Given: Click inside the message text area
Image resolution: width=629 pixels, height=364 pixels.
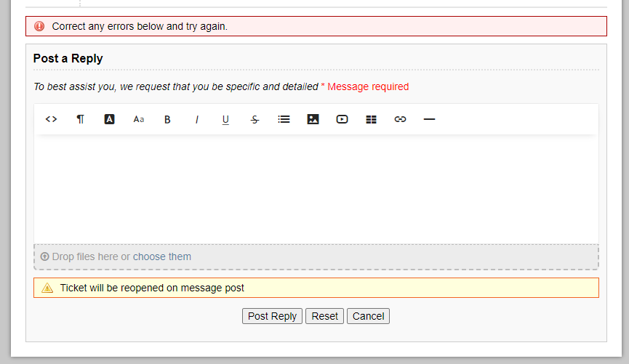Looking at the screenshot, I should tap(316, 189).
